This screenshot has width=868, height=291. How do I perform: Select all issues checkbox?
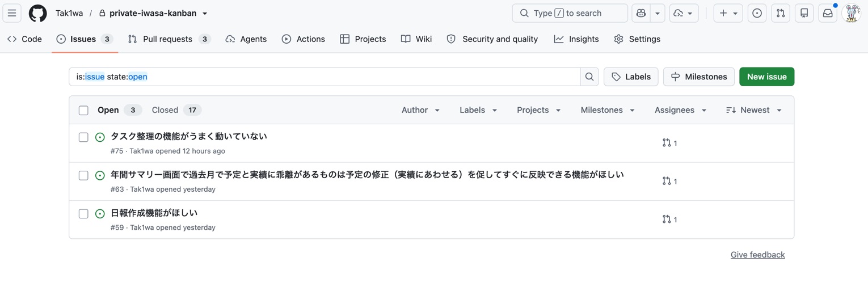(83, 110)
